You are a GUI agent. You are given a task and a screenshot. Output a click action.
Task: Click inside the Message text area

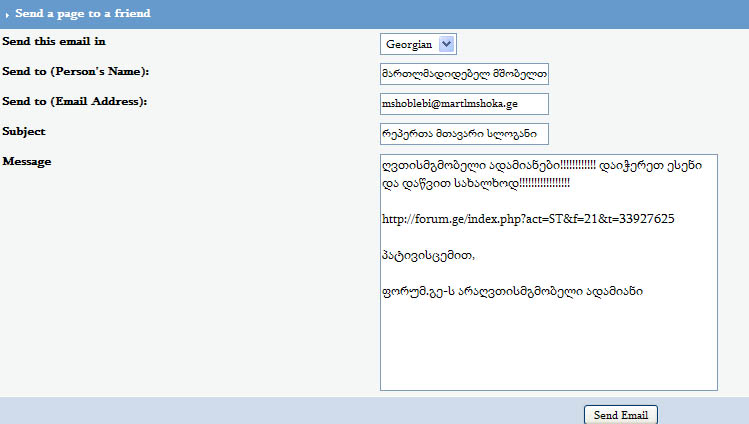549,272
